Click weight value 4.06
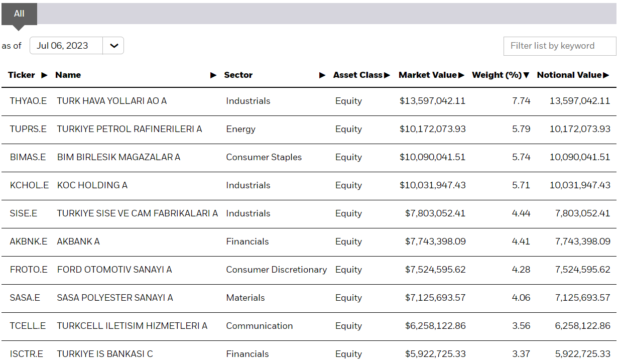Image resolution: width=618 pixels, height=364 pixels. click(x=521, y=298)
